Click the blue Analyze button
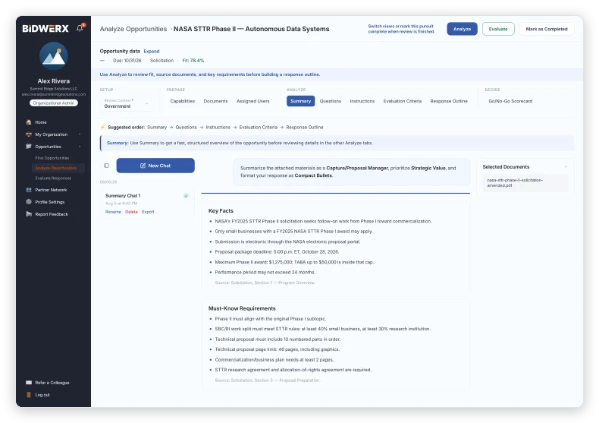599x423 pixels. click(x=462, y=29)
